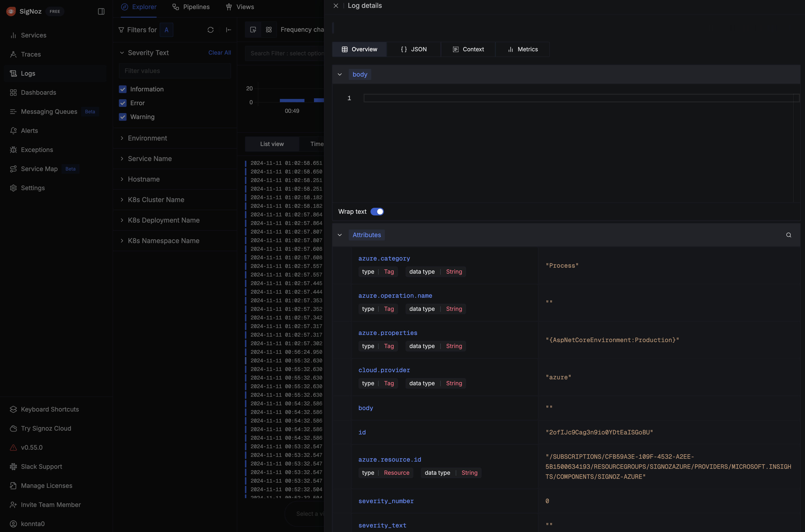805x532 pixels.
Task: Collapse the sidebar using the panel icon
Action: (101, 11)
